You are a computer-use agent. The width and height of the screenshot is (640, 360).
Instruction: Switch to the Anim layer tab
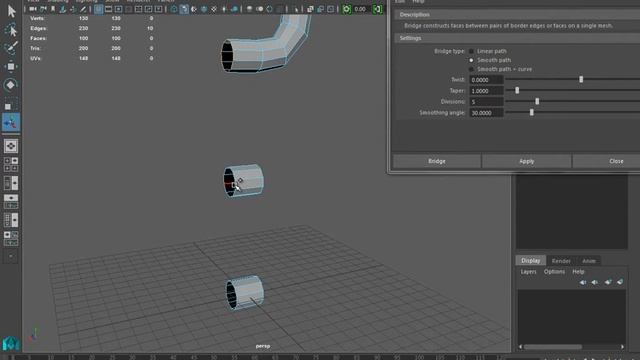pos(589,261)
